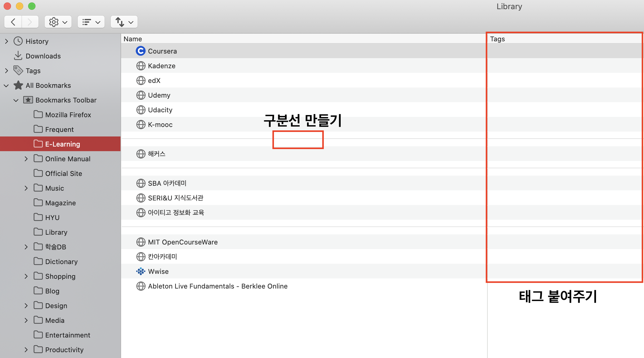This screenshot has height=358, width=644.
Task: Click the Downloads icon in the sidebar
Action: (x=18, y=56)
